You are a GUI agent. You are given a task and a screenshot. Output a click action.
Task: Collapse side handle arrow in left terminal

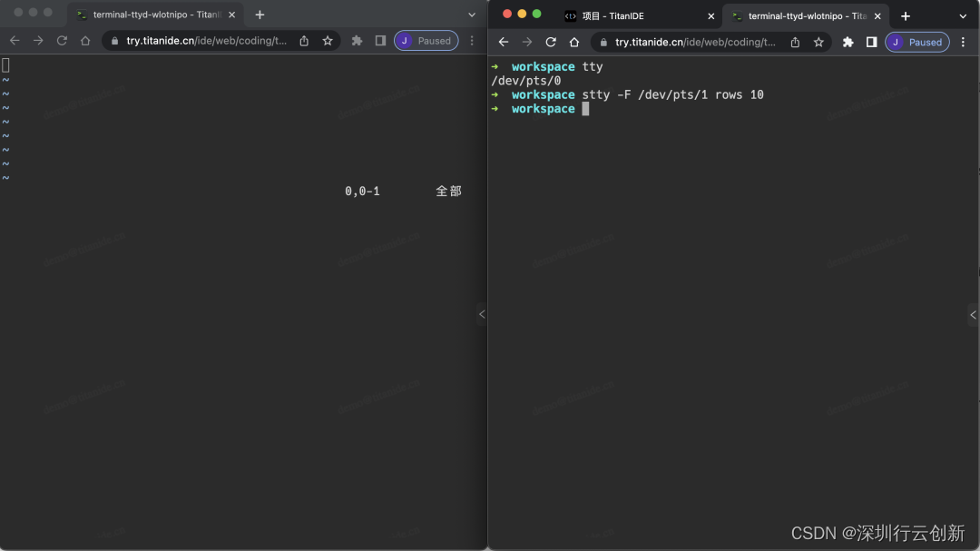482,314
